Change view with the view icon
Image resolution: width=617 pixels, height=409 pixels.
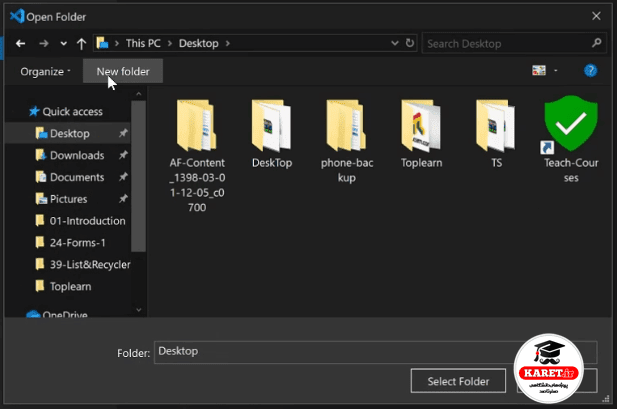click(x=539, y=71)
